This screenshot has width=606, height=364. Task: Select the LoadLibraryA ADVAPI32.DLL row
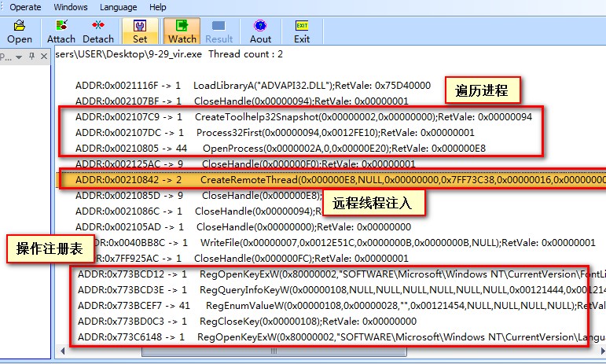(253, 86)
